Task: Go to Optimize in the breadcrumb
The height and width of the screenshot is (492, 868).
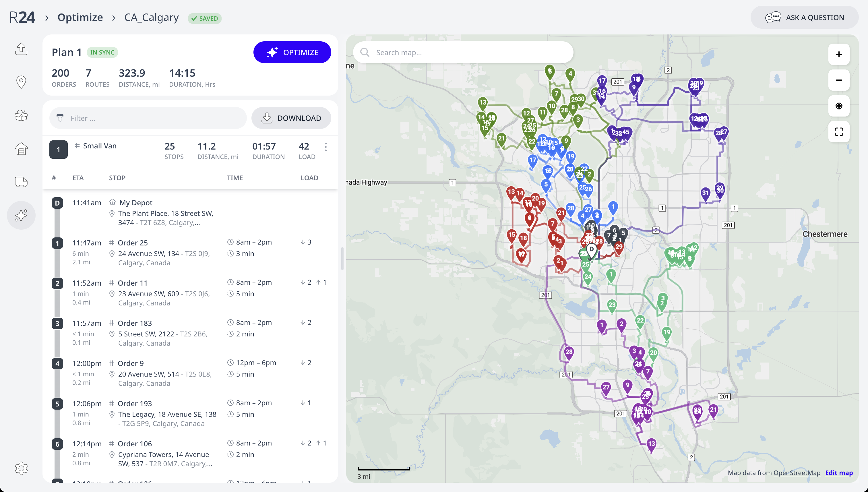Action: tap(80, 17)
